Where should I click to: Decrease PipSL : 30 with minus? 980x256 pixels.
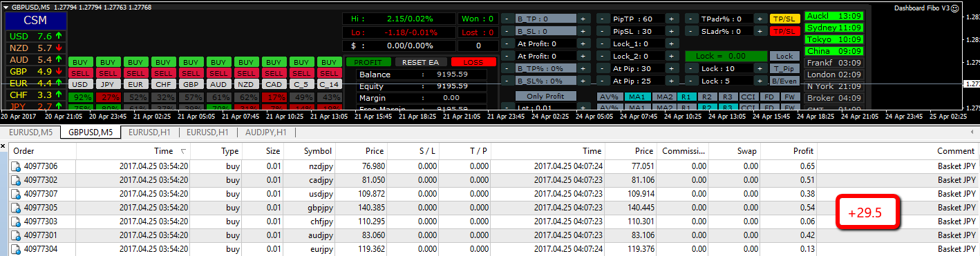603,32
